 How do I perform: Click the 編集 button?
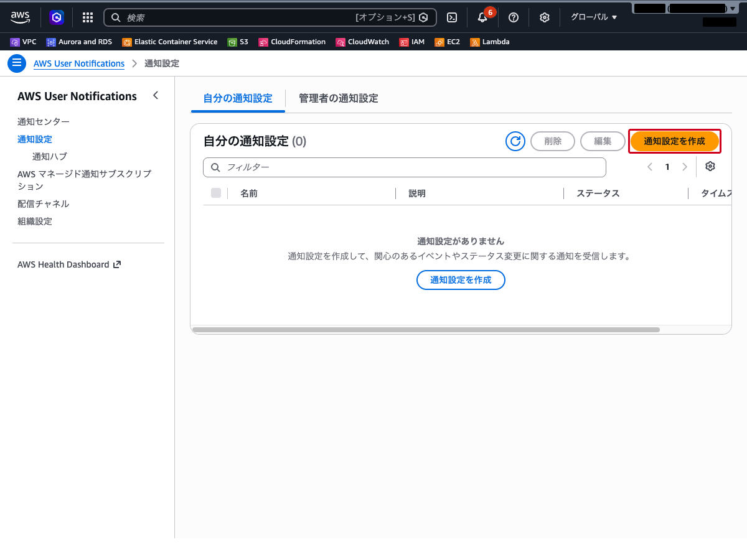point(603,141)
